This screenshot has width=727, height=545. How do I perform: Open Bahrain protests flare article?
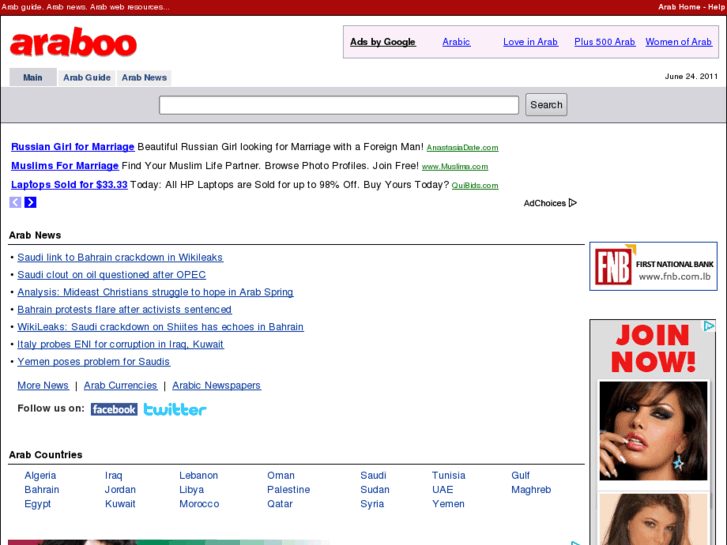click(124, 310)
